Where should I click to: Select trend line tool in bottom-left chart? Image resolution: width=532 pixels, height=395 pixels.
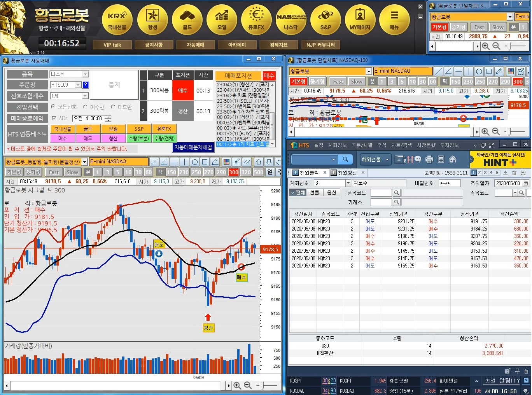pyautogui.click(x=154, y=162)
